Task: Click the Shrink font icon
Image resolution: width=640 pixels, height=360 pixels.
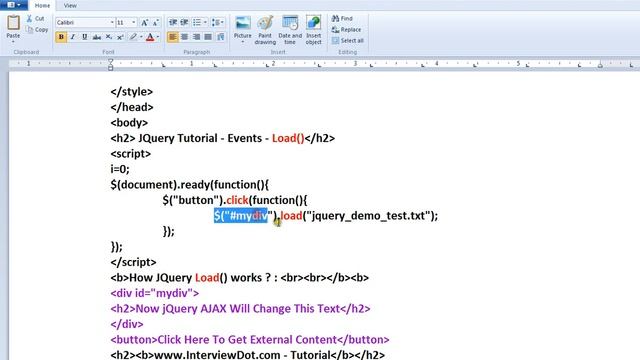Action: pos(155,23)
